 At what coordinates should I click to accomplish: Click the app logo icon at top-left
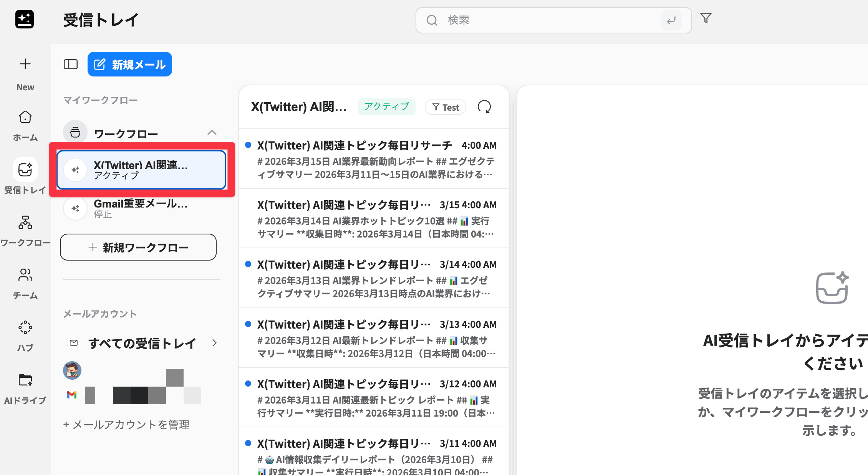pos(25,19)
